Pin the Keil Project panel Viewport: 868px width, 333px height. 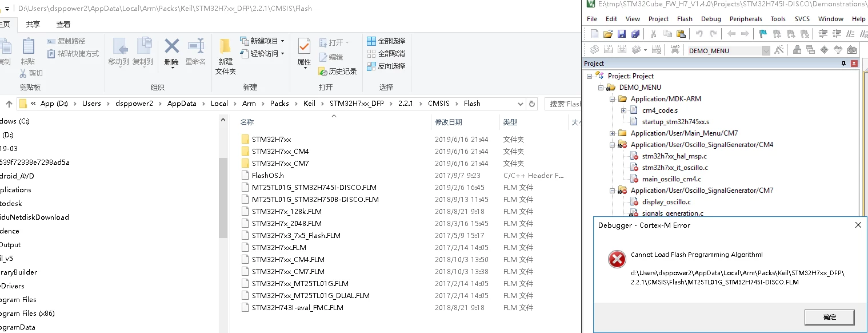pos(843,64)
